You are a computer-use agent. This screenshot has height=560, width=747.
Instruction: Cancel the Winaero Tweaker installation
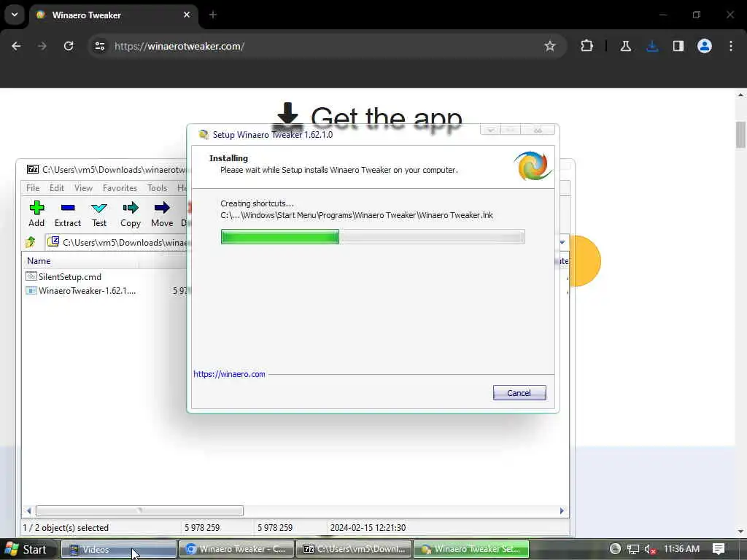click(519, 393)
